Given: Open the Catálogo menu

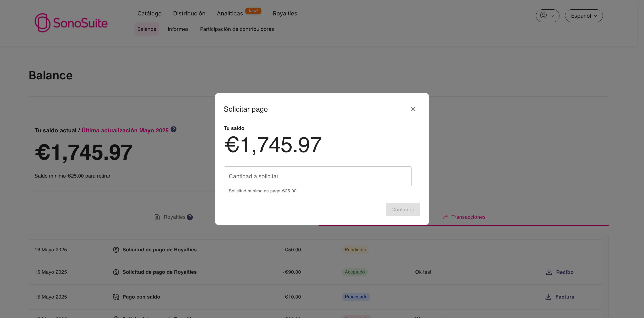Looking at the screenshot, I should pyautogui.click(x=150, y=13).
